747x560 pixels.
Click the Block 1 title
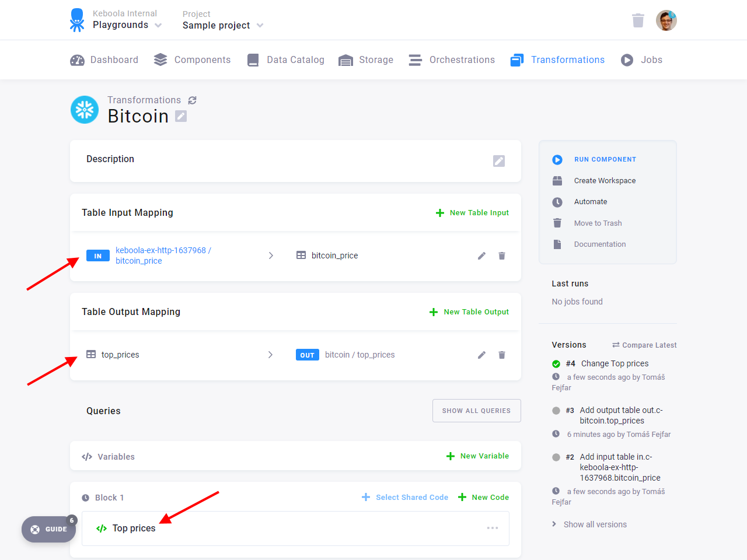pyautogui.click(x=110, y=498)
